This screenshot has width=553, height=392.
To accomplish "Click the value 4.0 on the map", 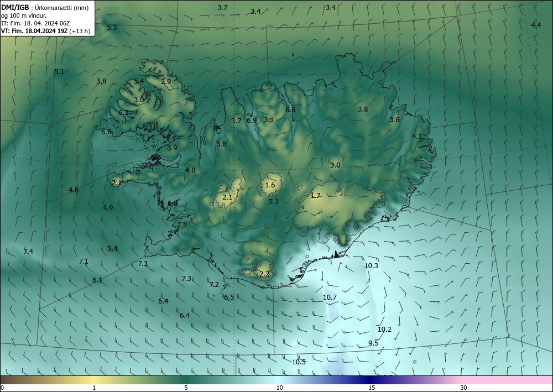I will [x=190, y=170].
